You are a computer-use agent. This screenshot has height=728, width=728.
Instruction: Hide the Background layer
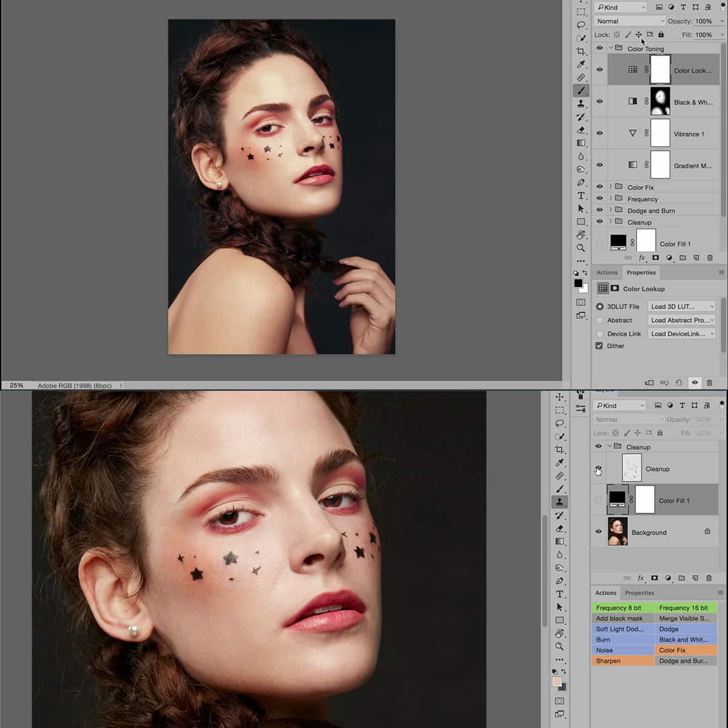click(599, 532)
